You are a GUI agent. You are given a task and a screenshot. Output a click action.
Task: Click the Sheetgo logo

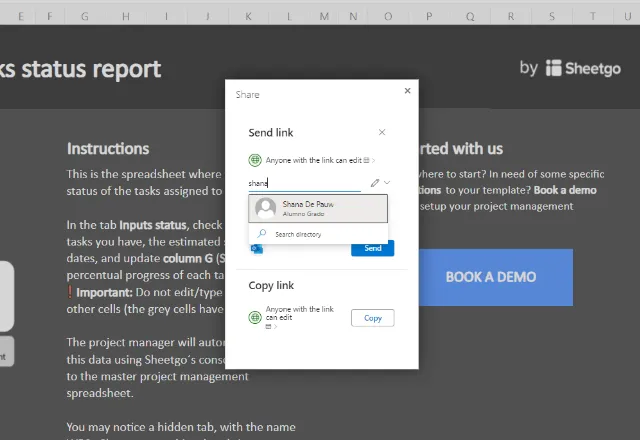pos(583,68)
